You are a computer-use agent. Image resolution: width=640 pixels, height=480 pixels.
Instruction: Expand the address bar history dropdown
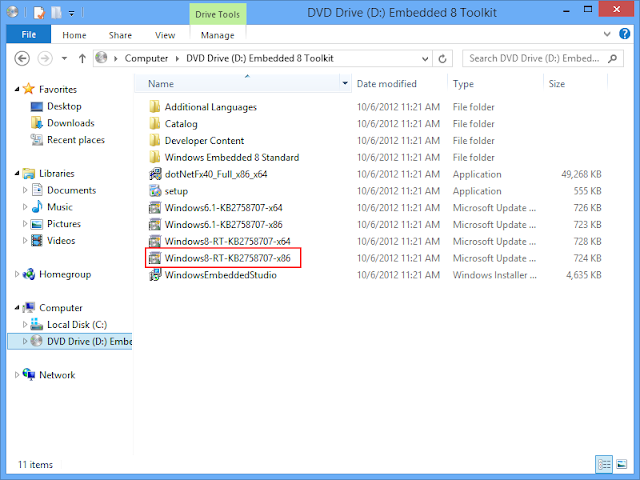point(424,59)
